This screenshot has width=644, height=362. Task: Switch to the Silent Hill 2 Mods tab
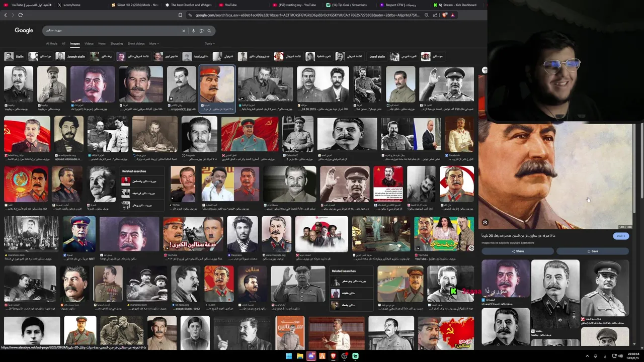pos(134,5)
